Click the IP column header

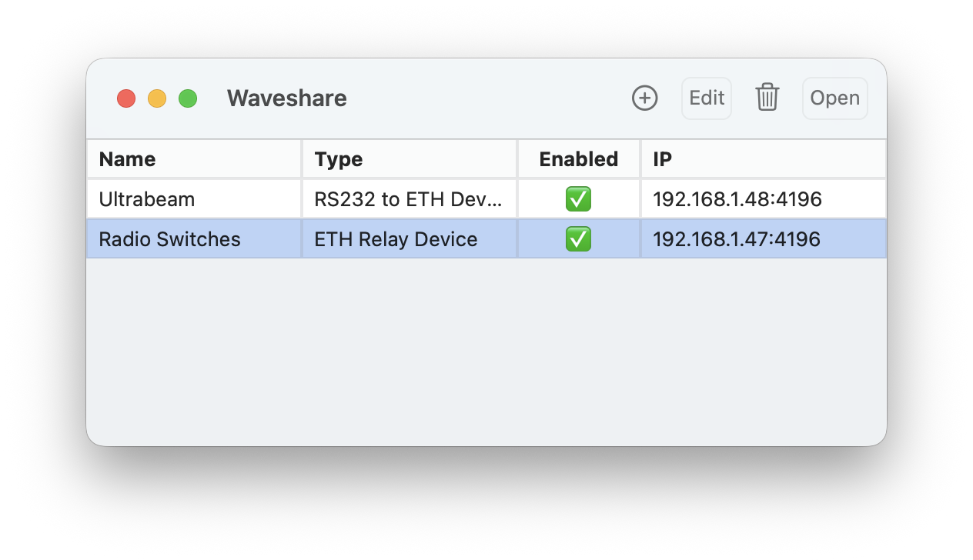(x=663, y=159)
